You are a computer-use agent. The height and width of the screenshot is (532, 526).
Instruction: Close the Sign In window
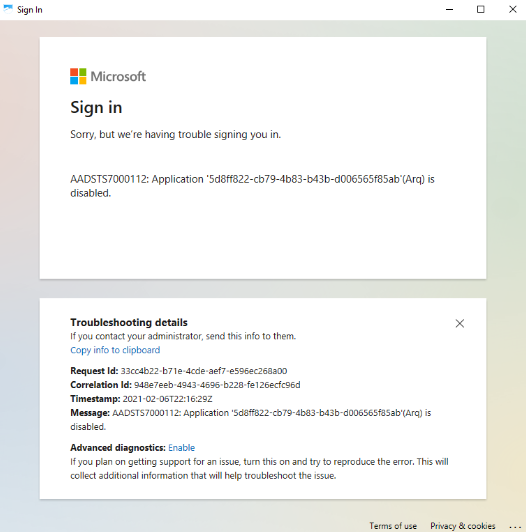click(x=512, y=10)
